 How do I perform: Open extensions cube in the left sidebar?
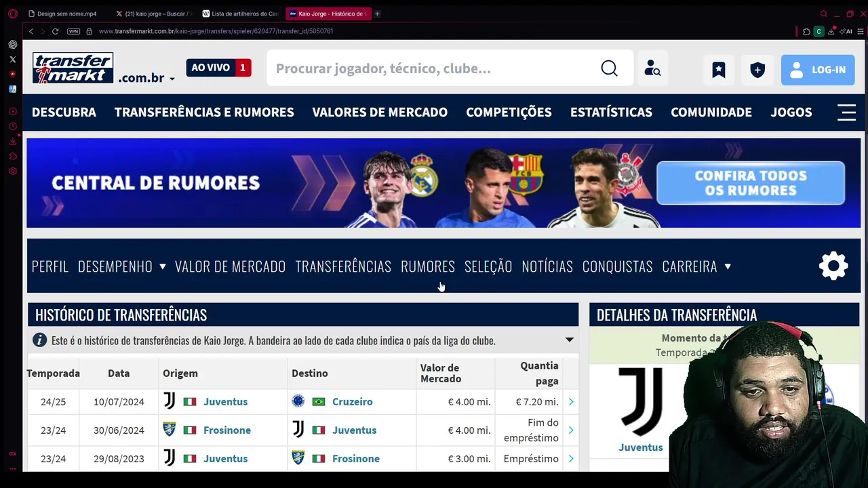pos(13,156)
